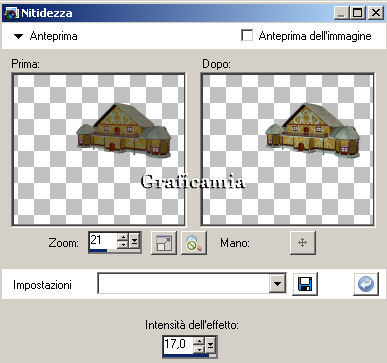Viewport: 387px width, 363px height.
Task: Open the Zoom value dropdown arrow
Action: tap(134, 241)
